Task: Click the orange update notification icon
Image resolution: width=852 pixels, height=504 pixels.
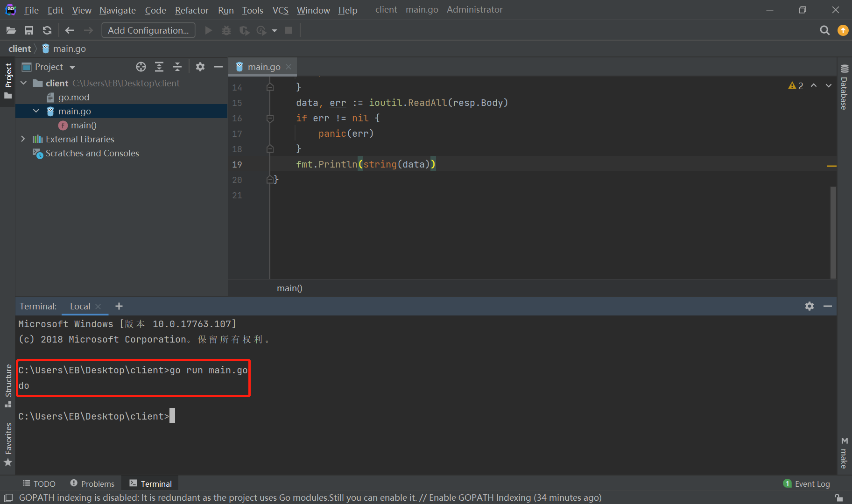Action: point(843,30)
